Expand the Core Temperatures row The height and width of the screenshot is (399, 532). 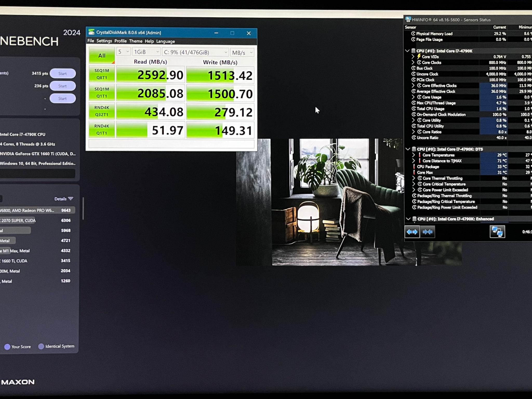pos(414,155)
